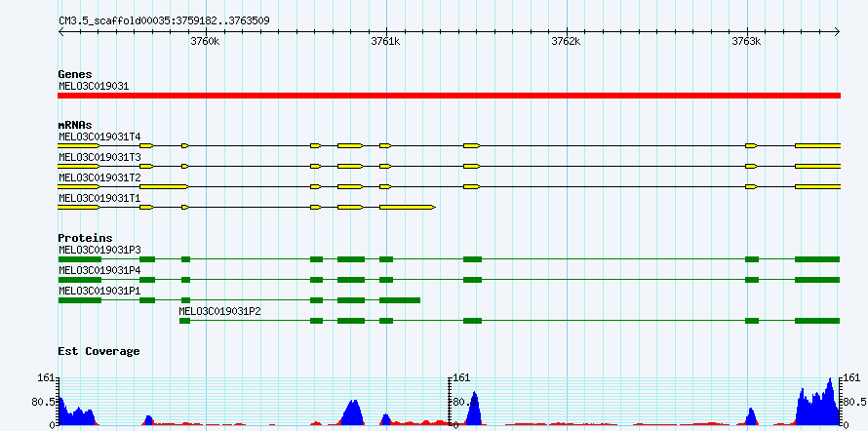
Task: Click the blue coverage peak at left start
Action: (x=76, y=411)
